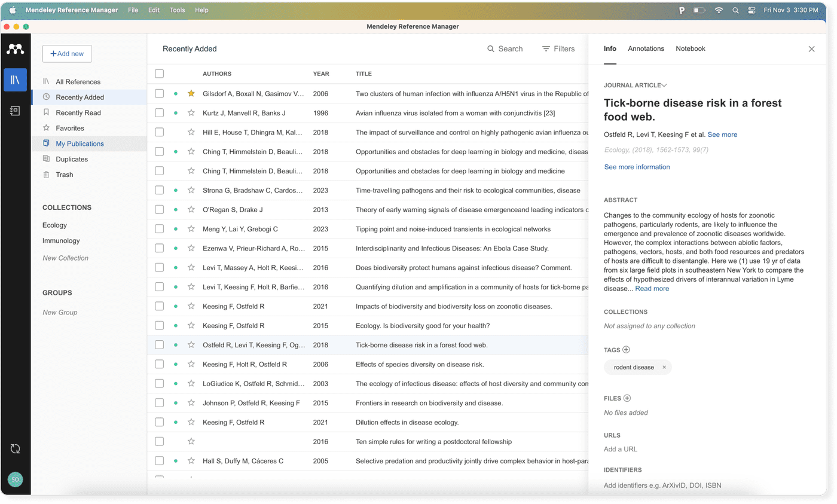
Task: Open the Filters options
Action: [558, 48]
